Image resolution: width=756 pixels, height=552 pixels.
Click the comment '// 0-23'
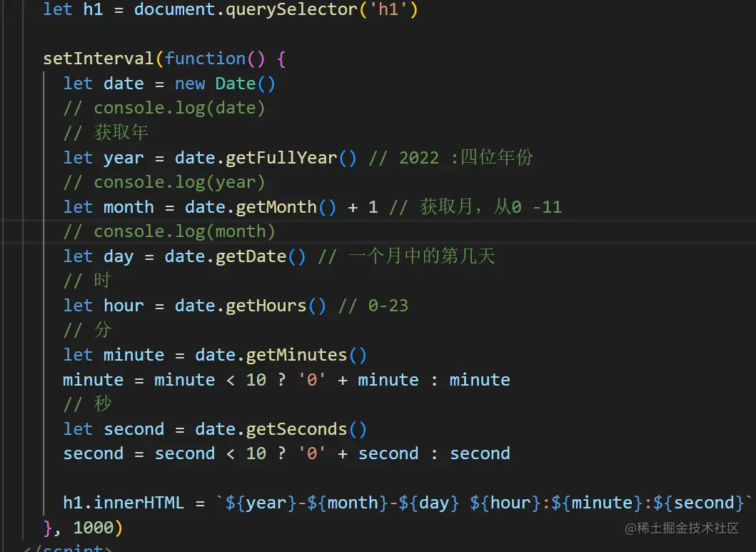(373, 306)
